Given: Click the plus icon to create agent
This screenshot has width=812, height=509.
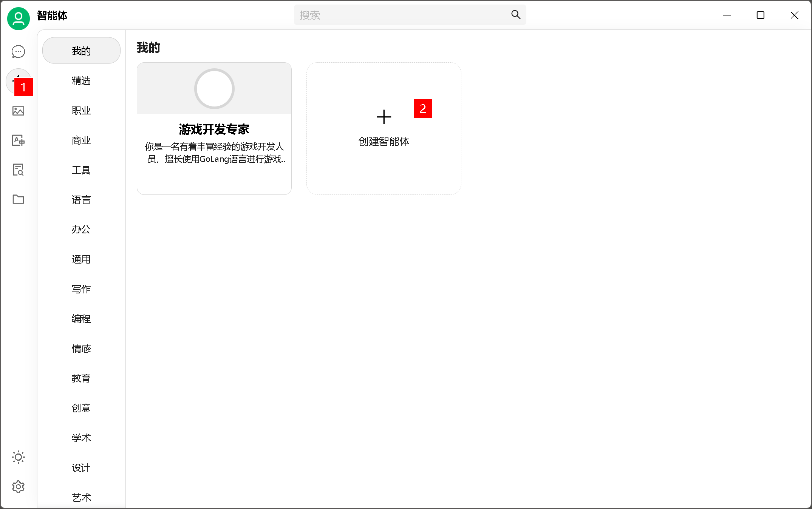Looking at the screenshot, I should [384, 117].
